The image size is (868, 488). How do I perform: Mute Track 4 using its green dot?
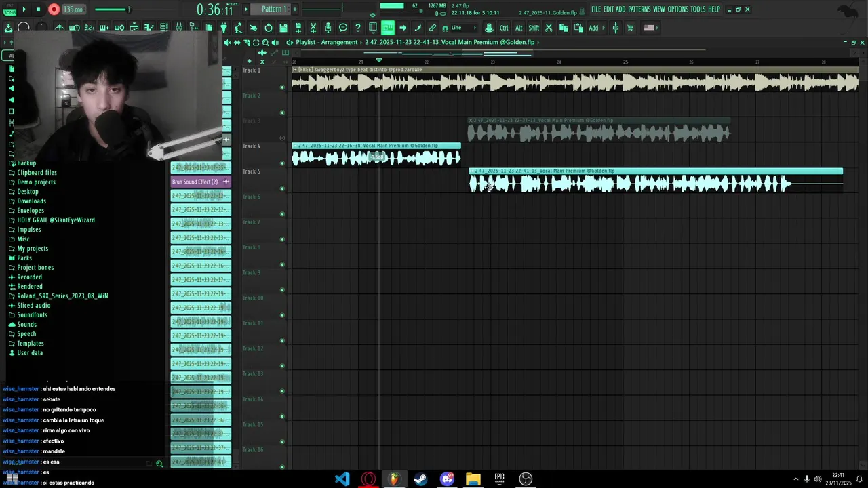coord(282,163)
